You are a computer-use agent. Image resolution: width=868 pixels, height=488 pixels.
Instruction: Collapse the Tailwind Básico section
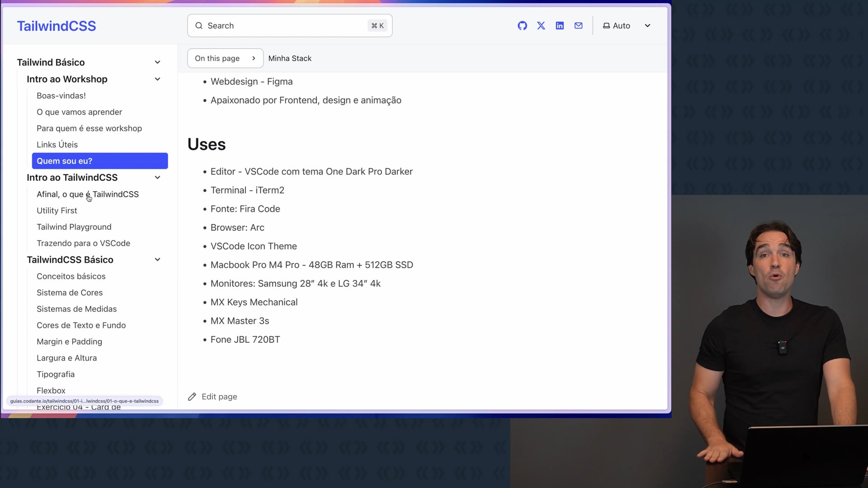pyautogui.click(x=157, y=62)
